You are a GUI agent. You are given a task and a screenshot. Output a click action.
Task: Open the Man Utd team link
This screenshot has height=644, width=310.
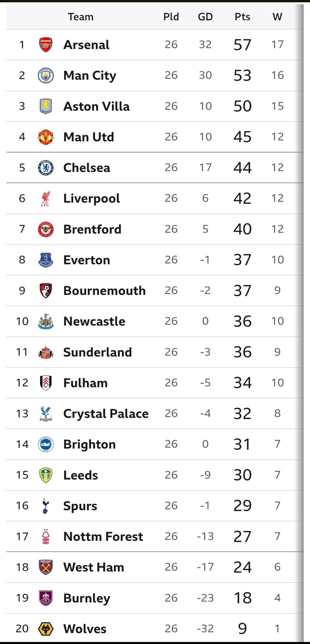click(x=89, y=137)
